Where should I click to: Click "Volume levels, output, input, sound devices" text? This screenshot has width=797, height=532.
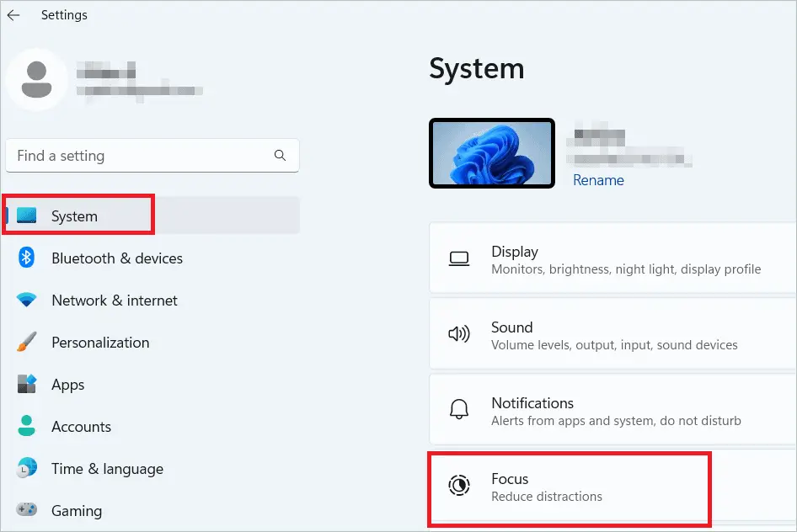pos(614,345)
